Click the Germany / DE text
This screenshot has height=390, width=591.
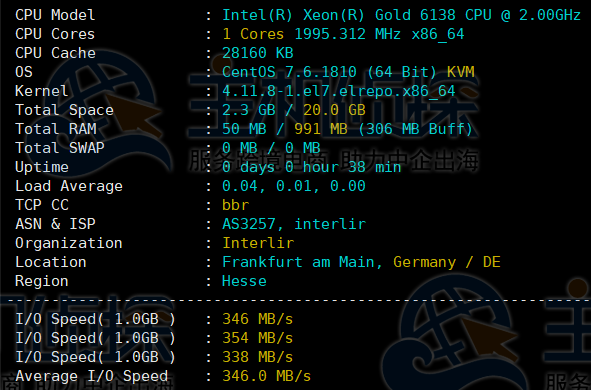(447, 262)
